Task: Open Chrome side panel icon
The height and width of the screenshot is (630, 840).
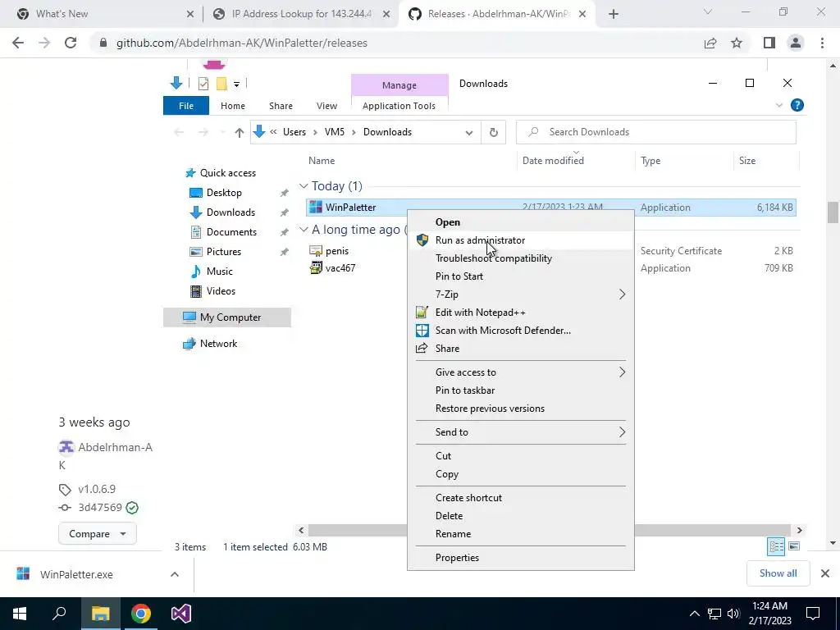Action: pos(769,43)
